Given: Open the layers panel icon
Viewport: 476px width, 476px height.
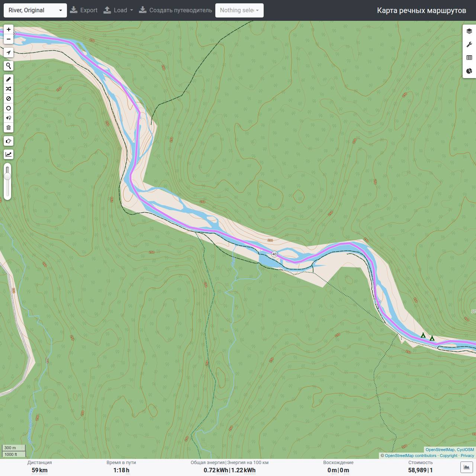Looking at the screenshot, I should point(469,31).
